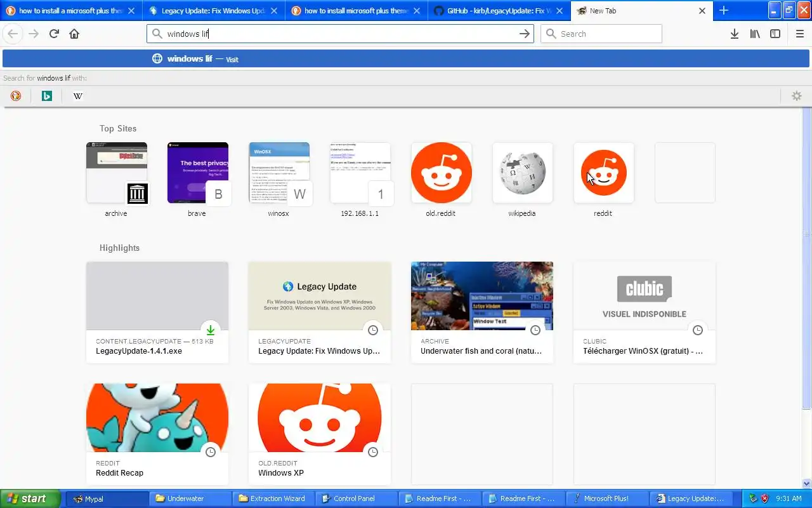Go back with the Back arrow button
This screenshot has width=812, height=508.
click(13, 34)
